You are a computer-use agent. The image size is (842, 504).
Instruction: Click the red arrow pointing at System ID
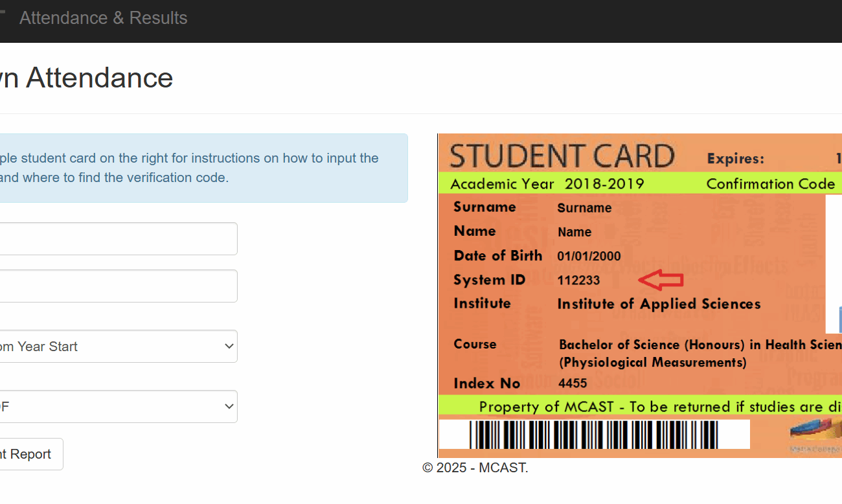(x=659, y=279)
